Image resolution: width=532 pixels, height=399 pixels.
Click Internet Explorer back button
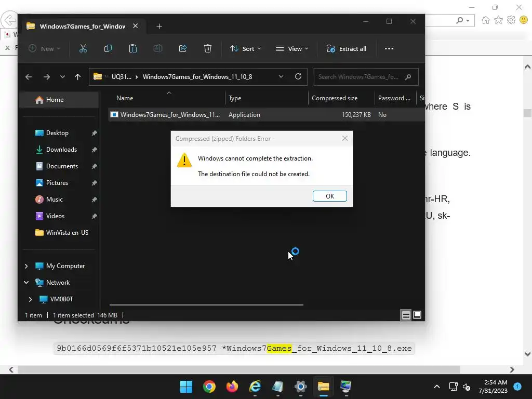click(x=9, y=20)
